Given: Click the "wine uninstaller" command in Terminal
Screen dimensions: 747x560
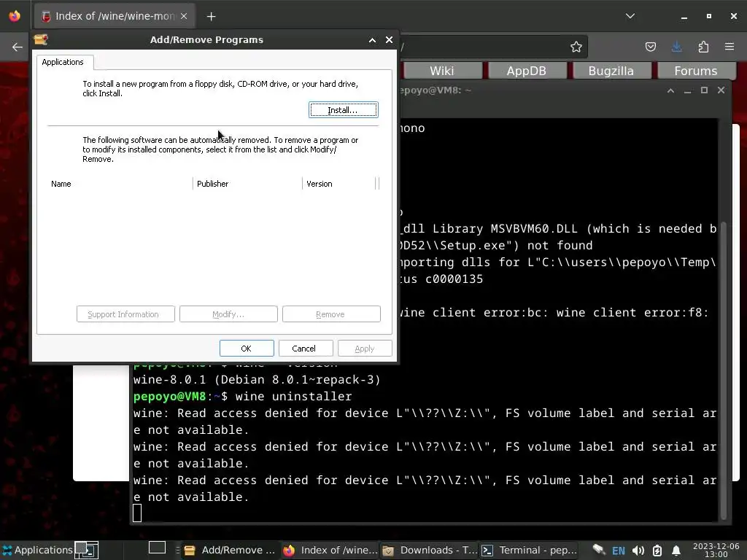Looking at the screenshot, I should click(293, 396).
